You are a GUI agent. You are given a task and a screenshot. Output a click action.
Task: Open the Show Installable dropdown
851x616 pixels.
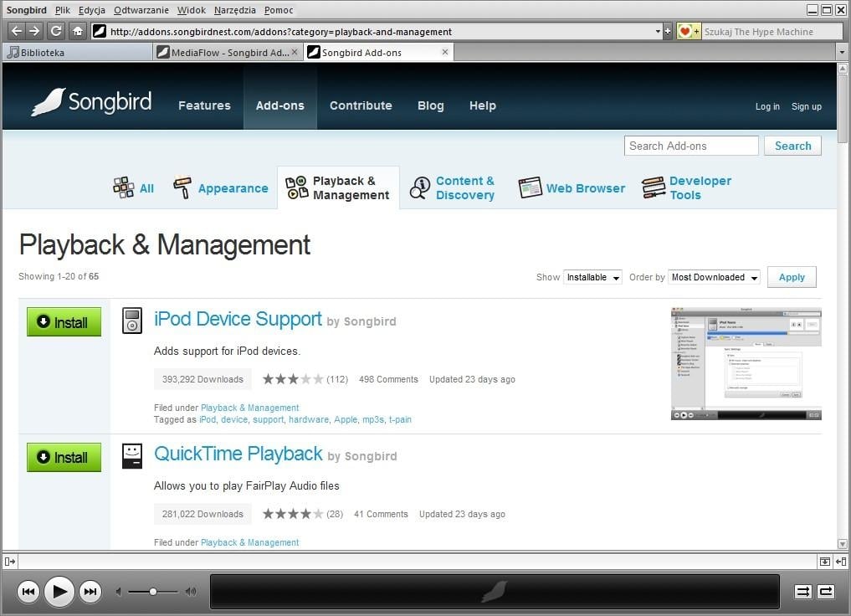click(x=592, y=277)
